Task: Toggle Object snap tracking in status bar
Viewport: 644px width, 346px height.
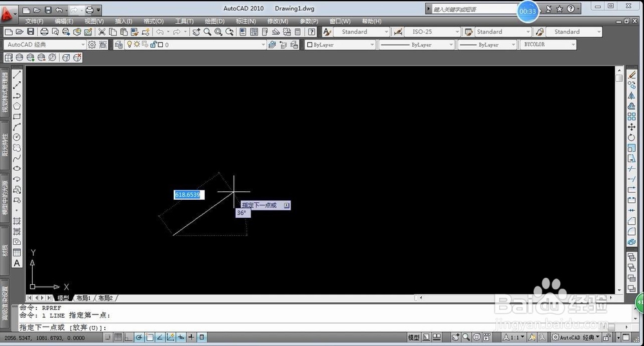Action: click(x=160, y=338)
